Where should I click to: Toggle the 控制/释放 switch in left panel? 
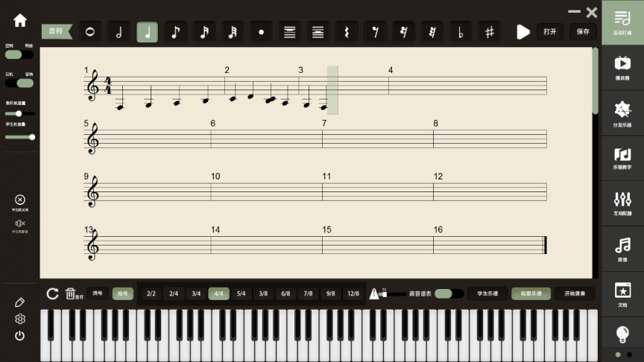[19, 54]
